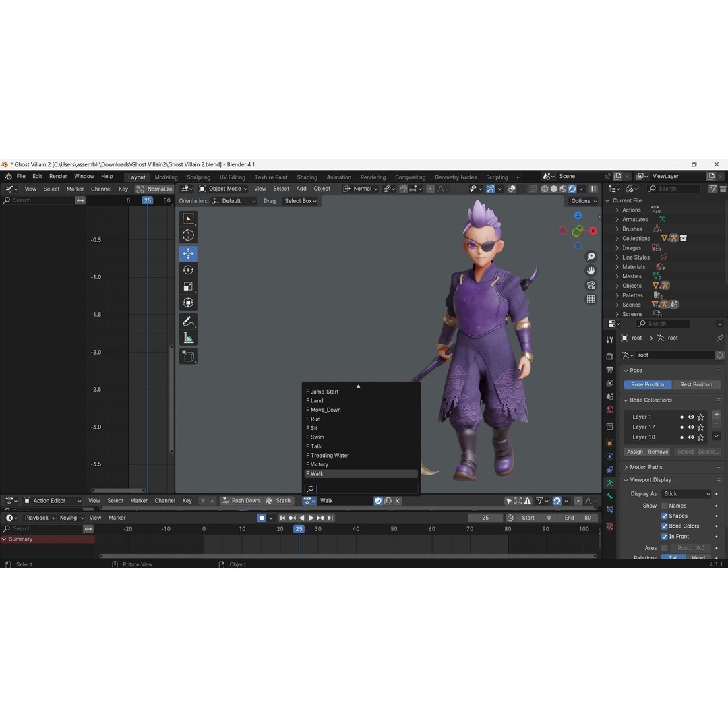Choose F Victory from action list

click(x=361, y=464)
